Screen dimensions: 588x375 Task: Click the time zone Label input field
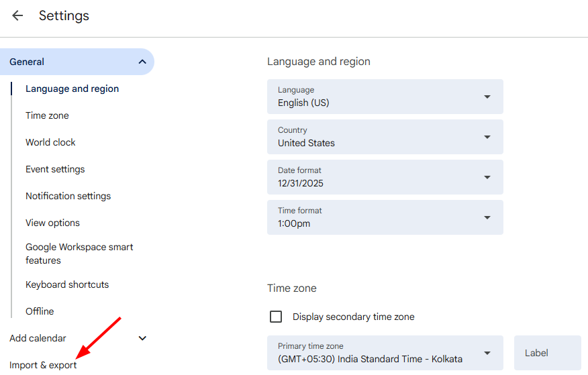pos(547,353)
